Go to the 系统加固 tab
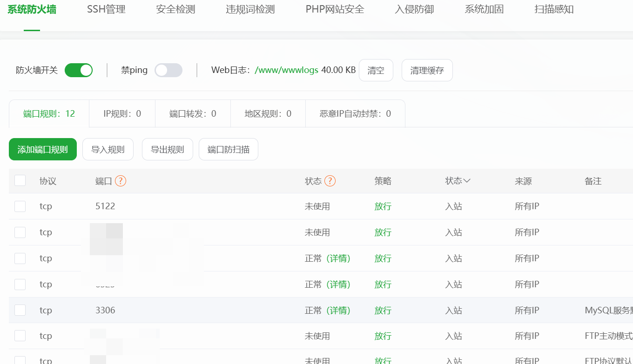The image size is (633, 364). [x=484, y=9]
